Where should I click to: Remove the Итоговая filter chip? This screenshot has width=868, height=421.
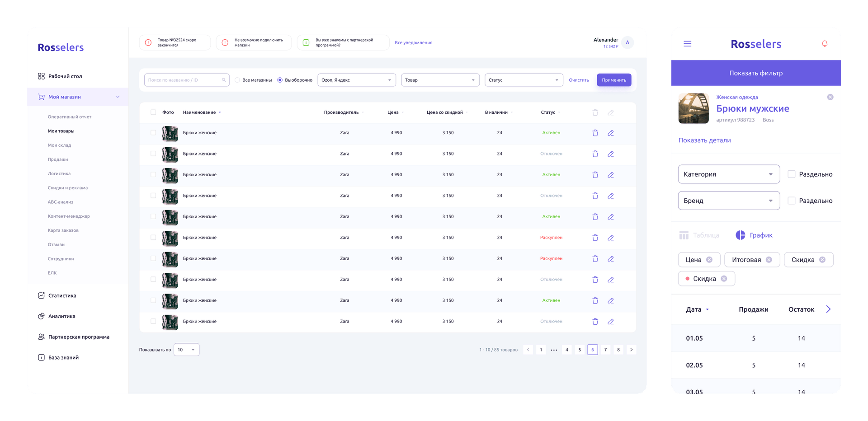point(769,260)
